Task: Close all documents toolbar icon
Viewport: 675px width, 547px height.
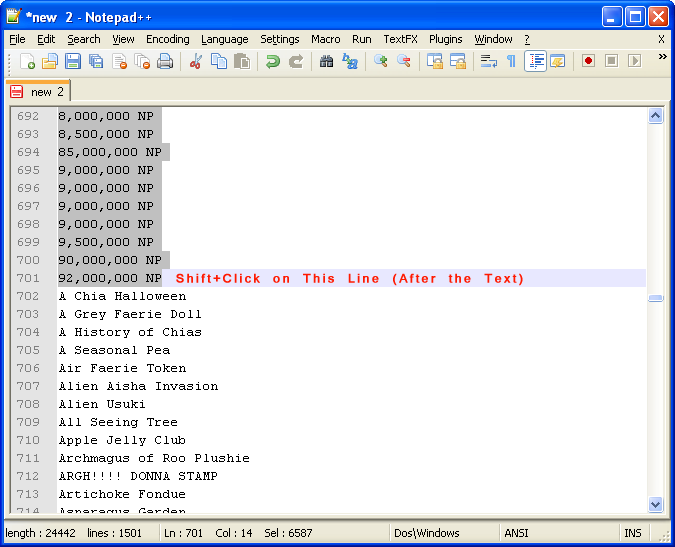Action: point(142,61)
